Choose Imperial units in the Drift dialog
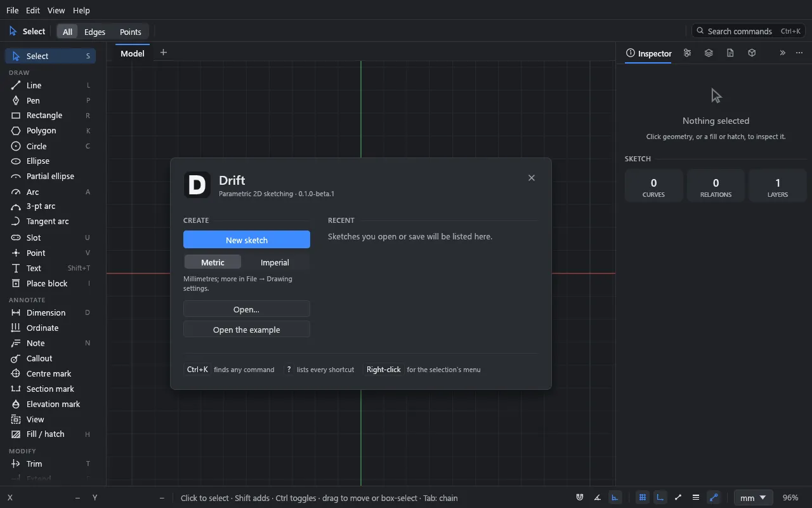 [x=275, y=262]
